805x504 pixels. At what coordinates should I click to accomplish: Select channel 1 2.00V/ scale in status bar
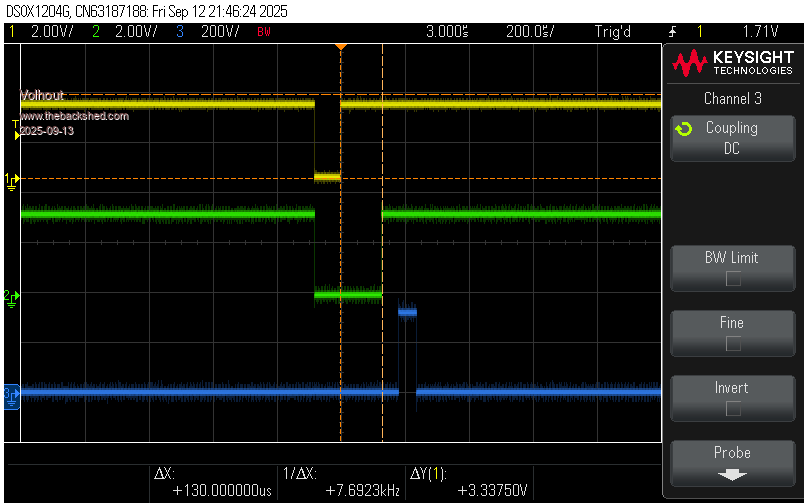[x=50, y=32]
